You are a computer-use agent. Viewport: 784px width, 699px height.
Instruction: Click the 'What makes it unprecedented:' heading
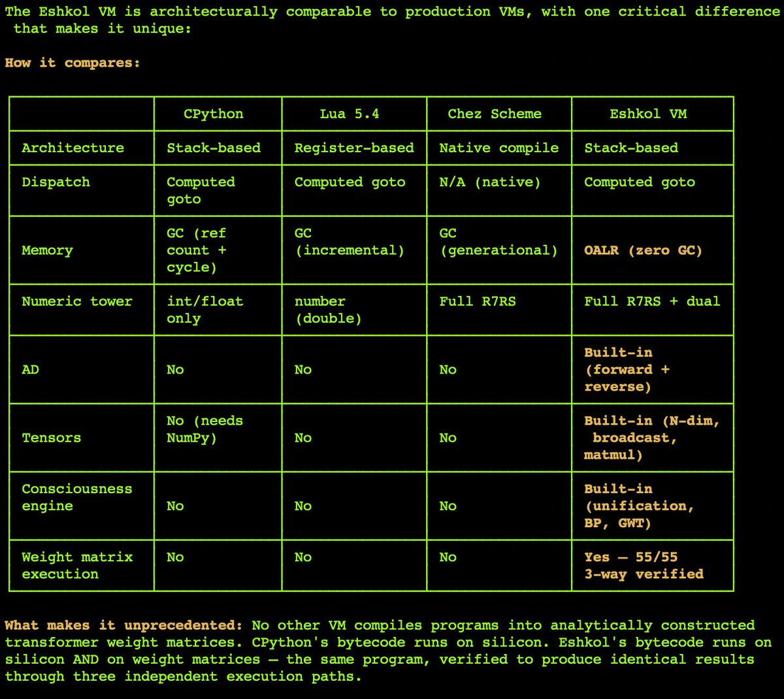123,625
